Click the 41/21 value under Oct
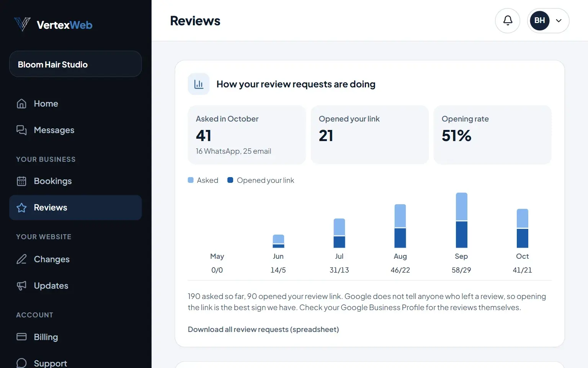 point(523,270)
